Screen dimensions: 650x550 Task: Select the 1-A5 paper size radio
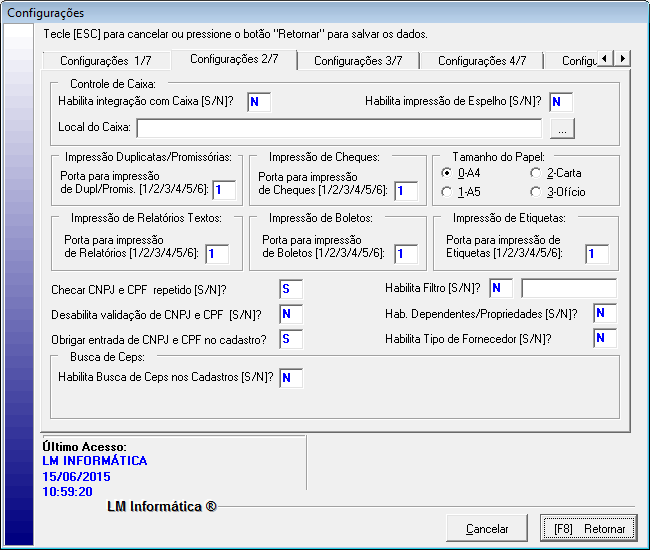pyautogui.click(x=446, y=191)
